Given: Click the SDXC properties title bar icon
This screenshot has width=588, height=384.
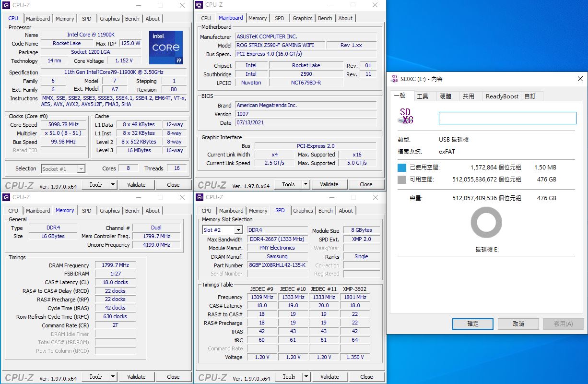Looking at the screenshot, I should click(x=395, y=79).
